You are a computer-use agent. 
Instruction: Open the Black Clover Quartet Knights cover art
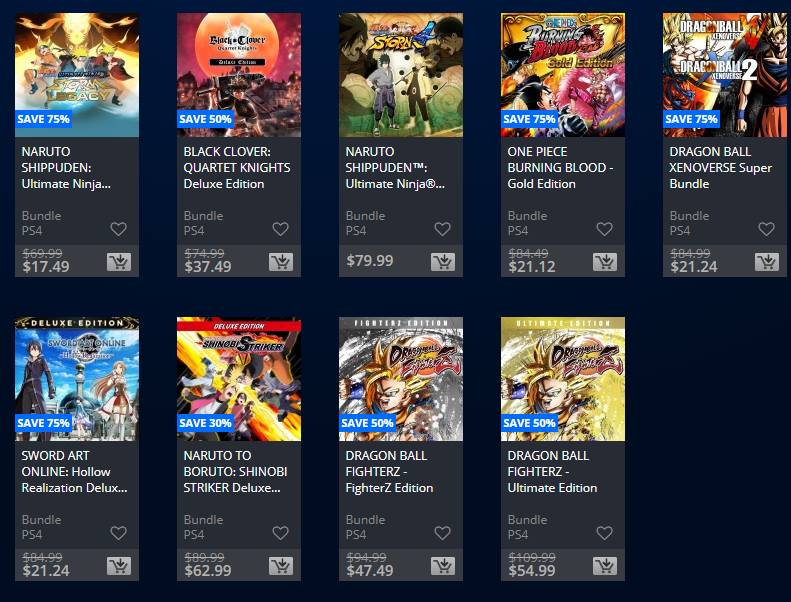pos(239,75)
